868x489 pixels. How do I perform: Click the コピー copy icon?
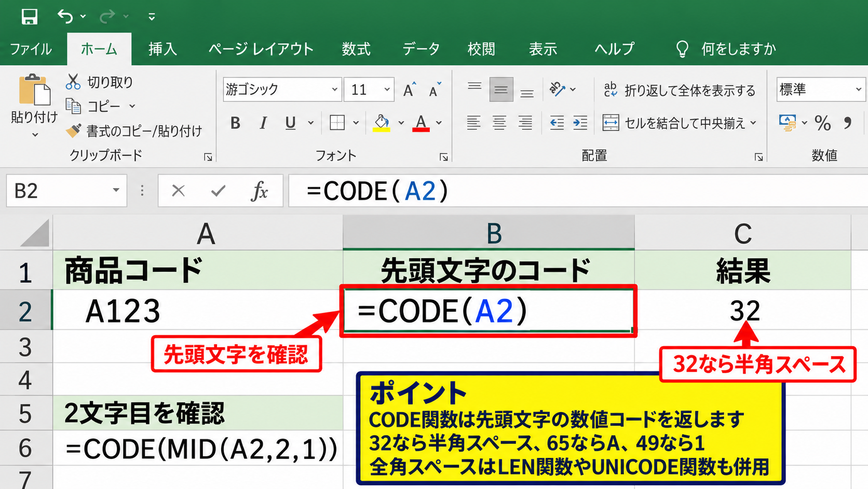pyautogui.click(x=73, y=106)
